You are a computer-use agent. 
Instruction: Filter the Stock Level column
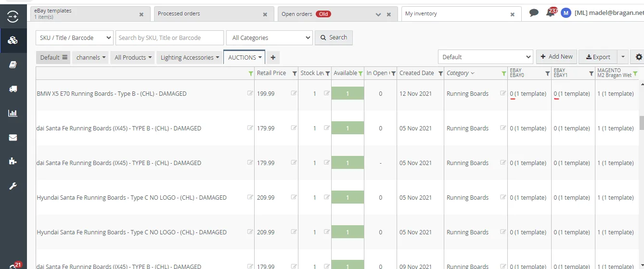pyautogui.click(x=328, y=73)
